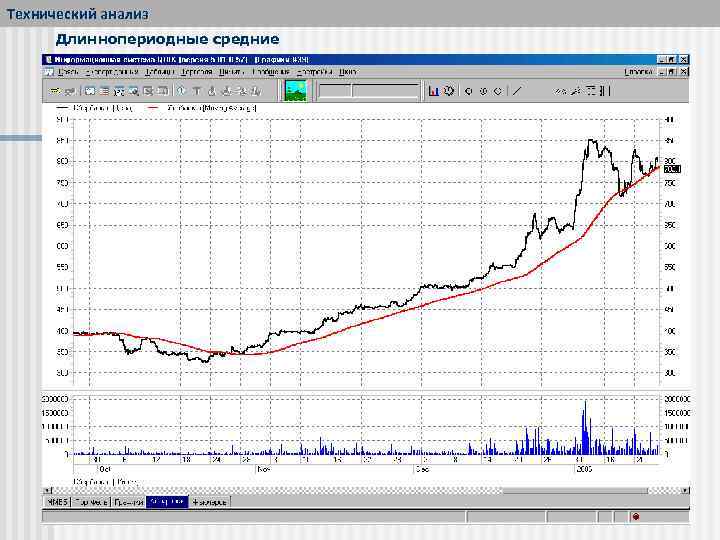Click the horizontal scrollbar thumb

pos(575,490)
